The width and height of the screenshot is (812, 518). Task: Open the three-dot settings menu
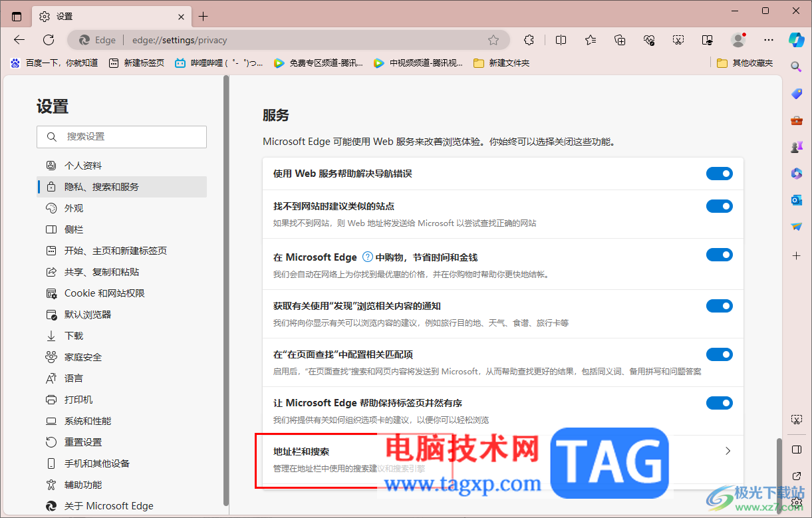769,40
